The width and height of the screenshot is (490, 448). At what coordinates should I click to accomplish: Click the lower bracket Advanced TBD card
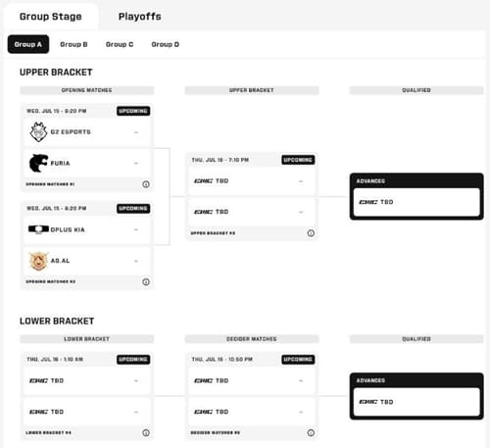(416, 396)
